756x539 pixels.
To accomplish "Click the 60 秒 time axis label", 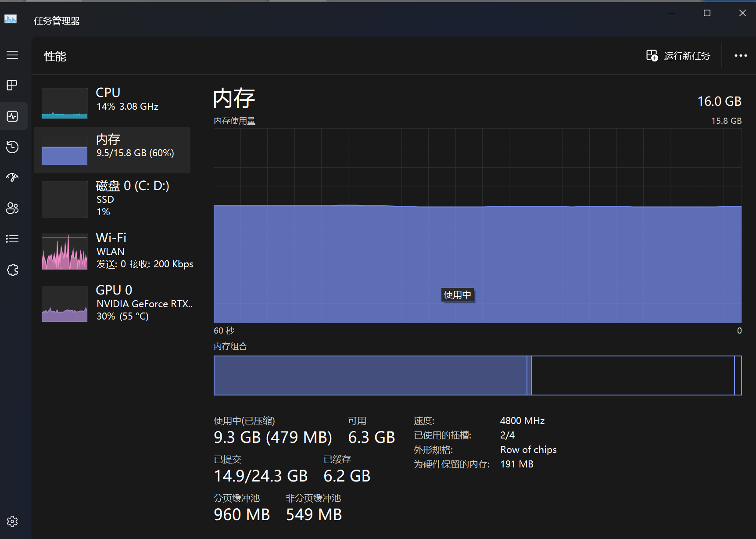I will click(224, 331).
